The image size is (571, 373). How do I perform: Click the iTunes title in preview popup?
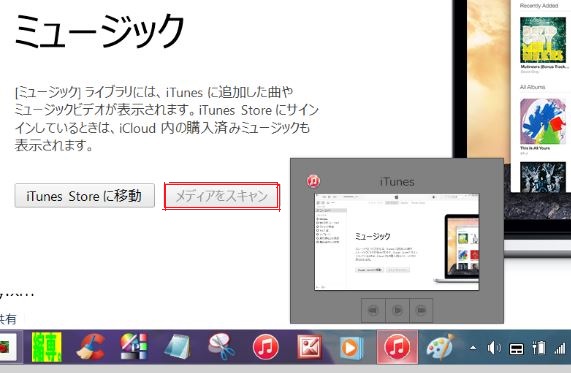coord(397,182)
